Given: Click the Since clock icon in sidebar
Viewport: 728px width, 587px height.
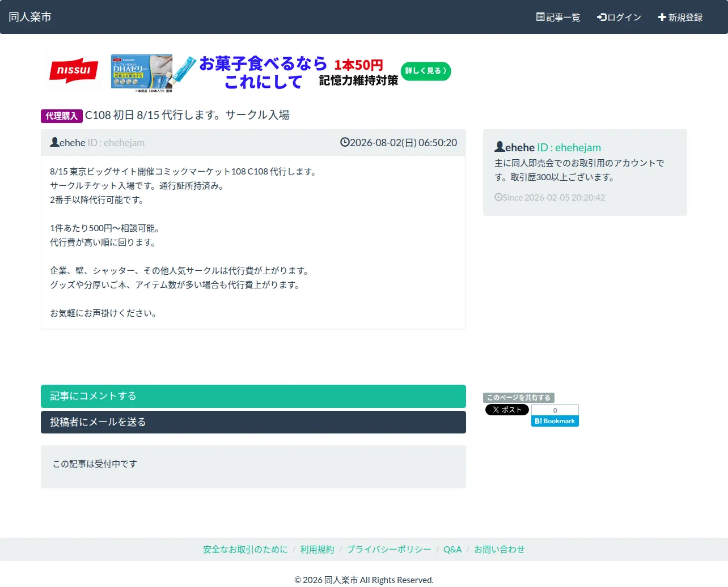Looking at the screenshot, I should click(x=498, y=197).
